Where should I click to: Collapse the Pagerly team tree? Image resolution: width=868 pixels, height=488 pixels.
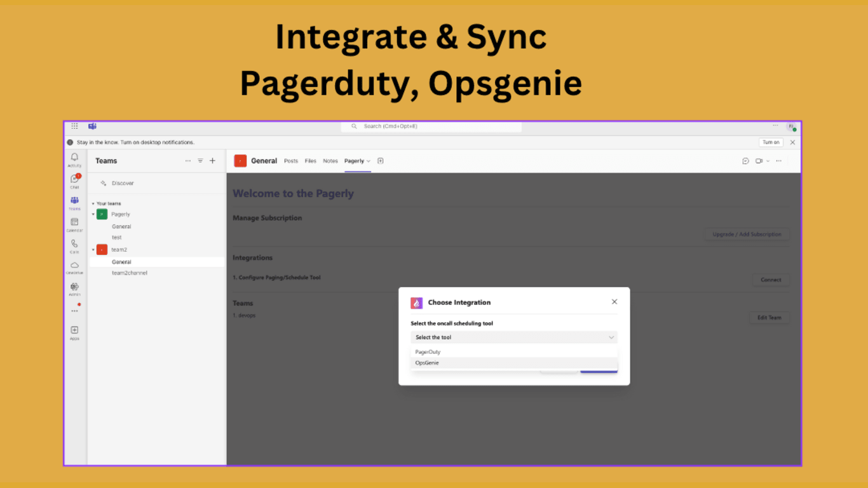(93, 214)
